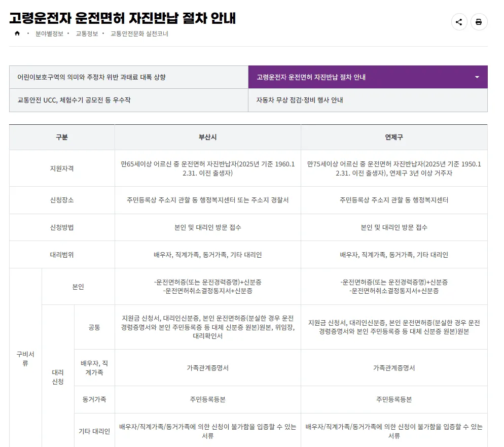Click the 배우자, 직계가족 row label
Viewport: 504px width, 447px height.
click(94, 367)
